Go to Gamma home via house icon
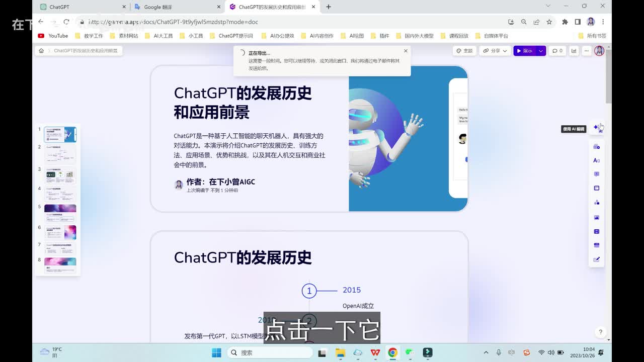 [x=41, y=51]
